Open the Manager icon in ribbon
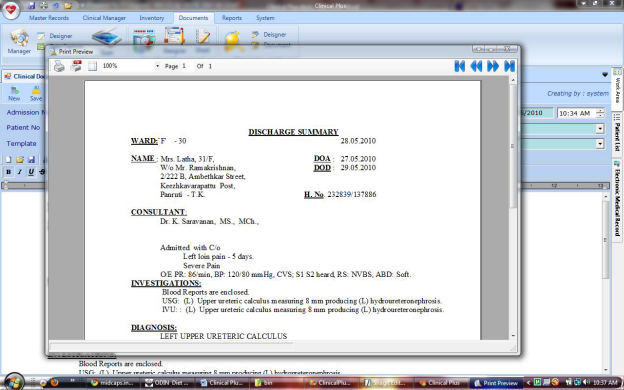 click(19, 42)
